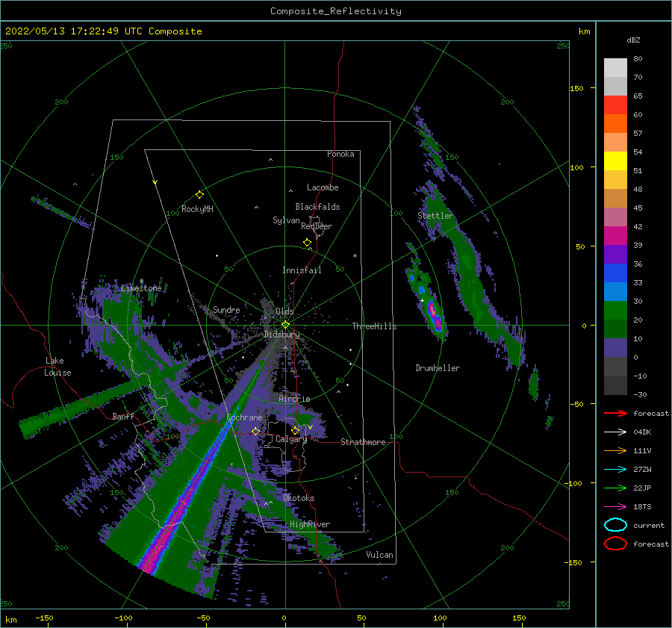Click the Ponoka city label
This screenshot has height=628, width=672.
coord(340,154)
